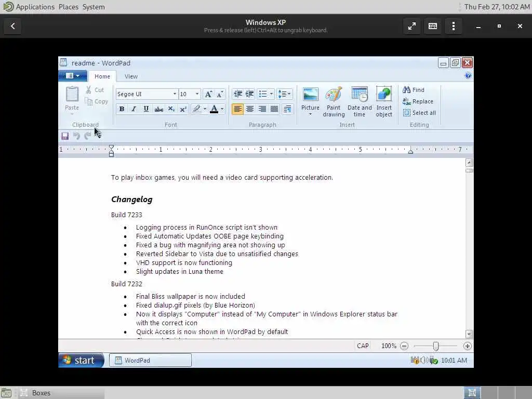Grow font size with the enlarge-A icon
This screenshot has width=532, height=399.
tap(208, 94)
